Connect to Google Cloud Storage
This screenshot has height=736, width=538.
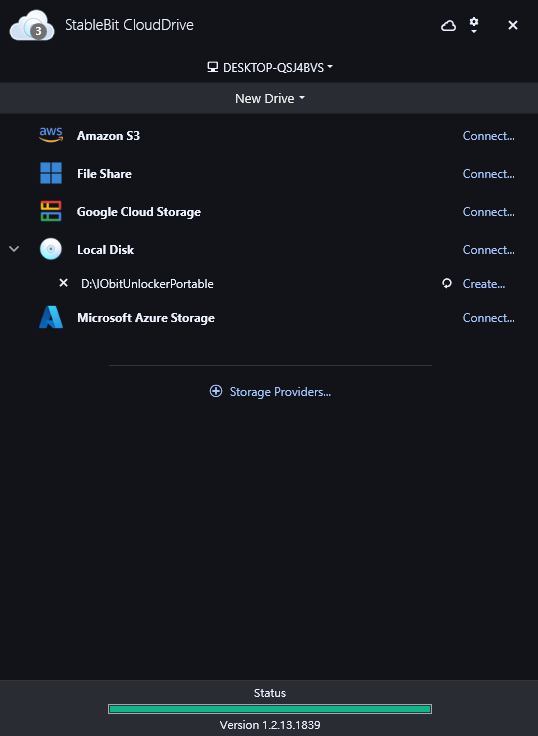(489, 212)
